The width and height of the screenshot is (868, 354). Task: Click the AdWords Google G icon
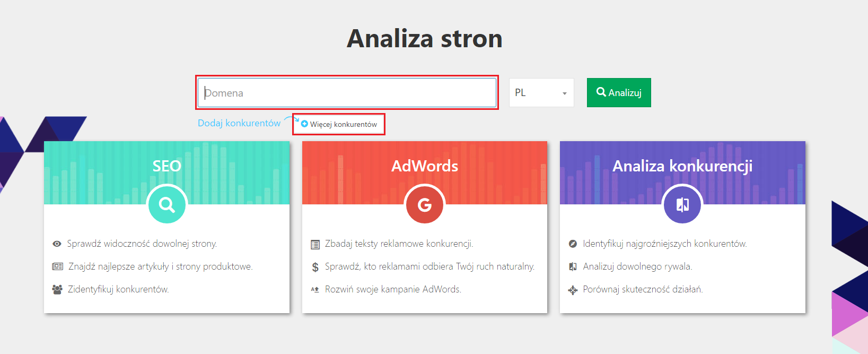point(424,204)
